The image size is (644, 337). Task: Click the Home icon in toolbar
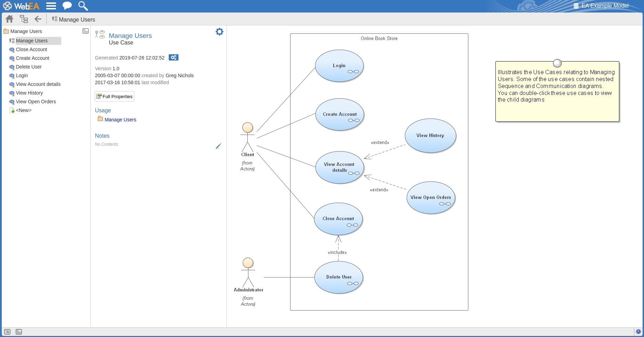[9, 19]
